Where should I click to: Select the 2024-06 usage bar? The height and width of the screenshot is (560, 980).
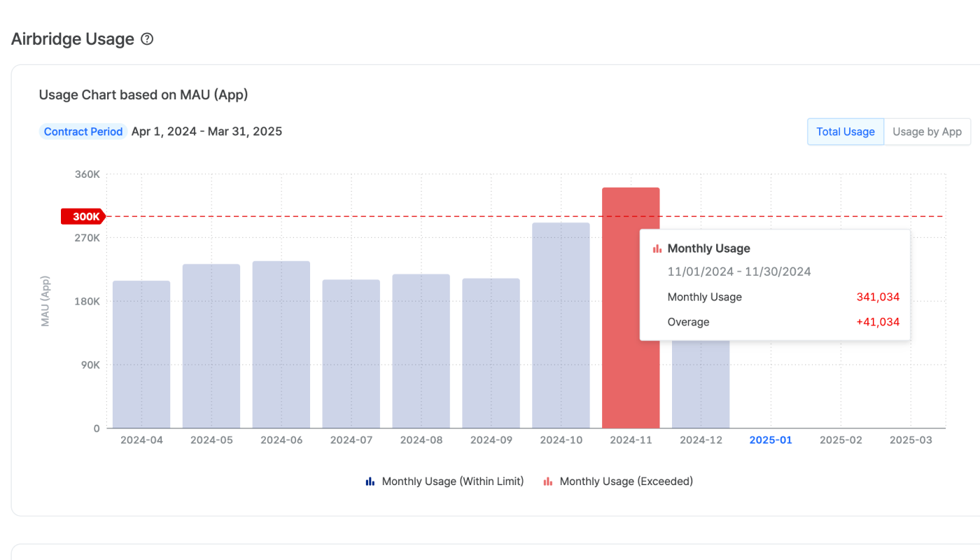(281, 344)
